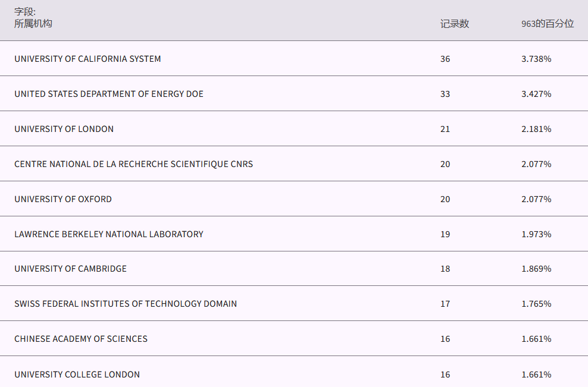Screen dimensions: 588x387
Task: Click the UNIVERSITY OF CALIFORNIA SYSTEM row label
Action: [x=87, y=59]
